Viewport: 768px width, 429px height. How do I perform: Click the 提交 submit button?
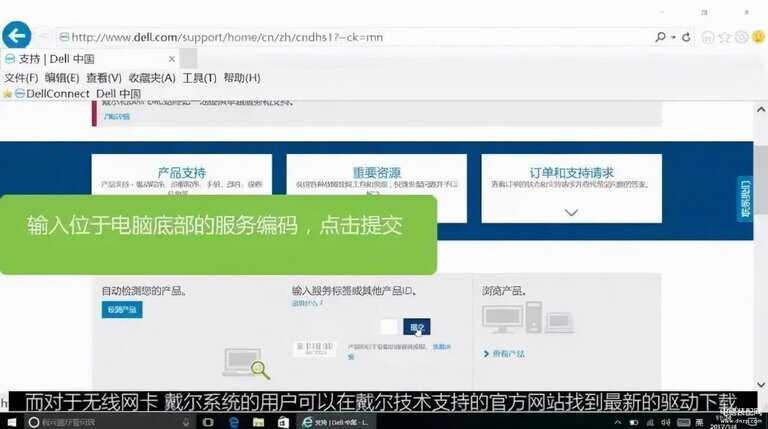pyautogui.click(x=417, y=327)
